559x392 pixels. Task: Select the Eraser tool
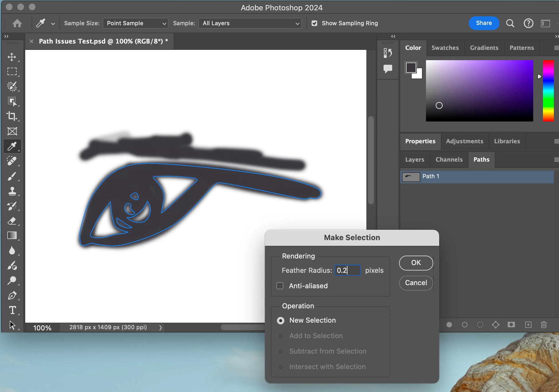click(12, 221)
